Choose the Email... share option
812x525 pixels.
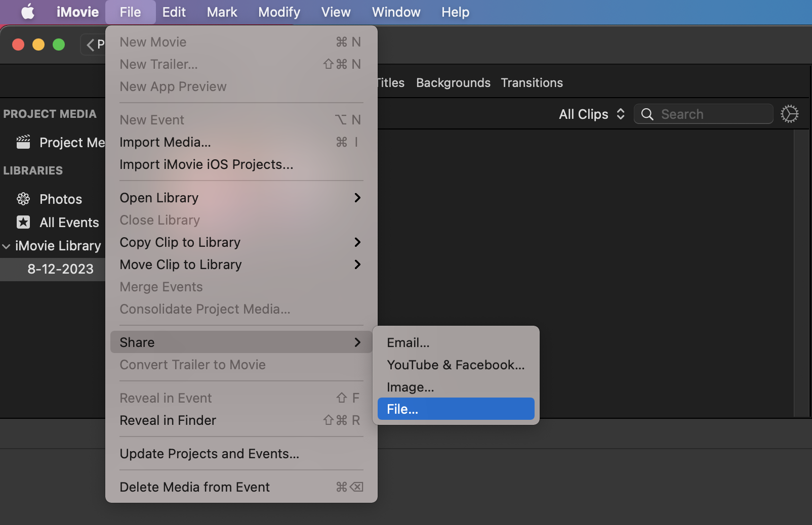(x=408, y=342)
